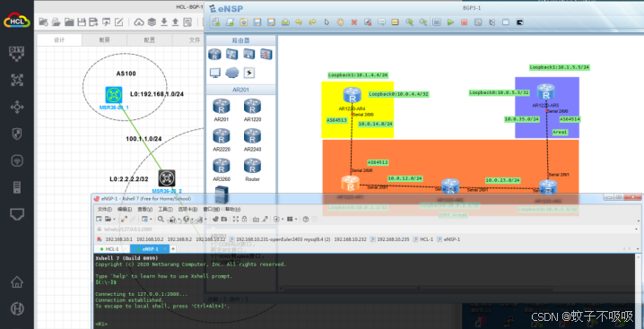Viewport: 644px width, 329px height.
Task: Click the eNSP redo arrow icon
Action: point(312,22)
